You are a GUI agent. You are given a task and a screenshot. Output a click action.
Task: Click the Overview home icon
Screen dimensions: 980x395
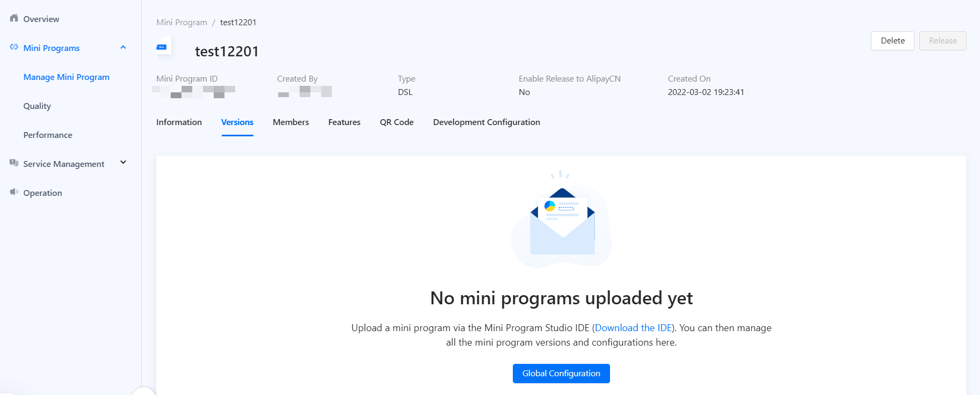(x=14, y=18)
